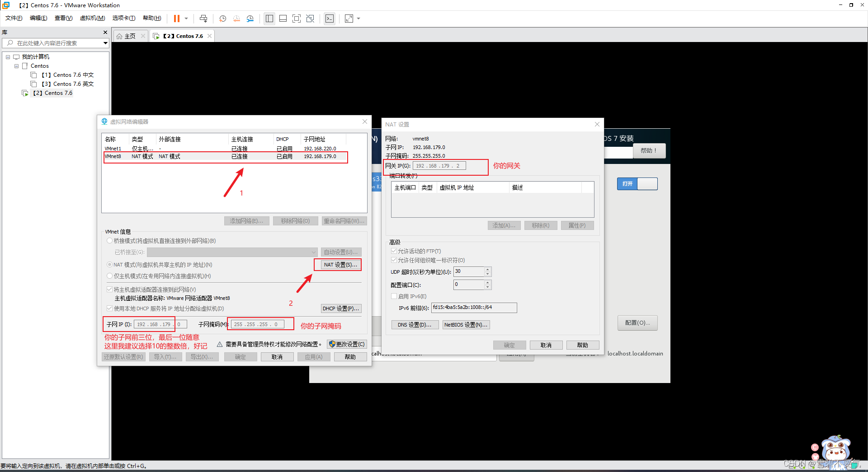The height and width of the screenshot is (472, 868).
Task: Close the NAT 设置 dialog
Action: click(x=597, y=124)
